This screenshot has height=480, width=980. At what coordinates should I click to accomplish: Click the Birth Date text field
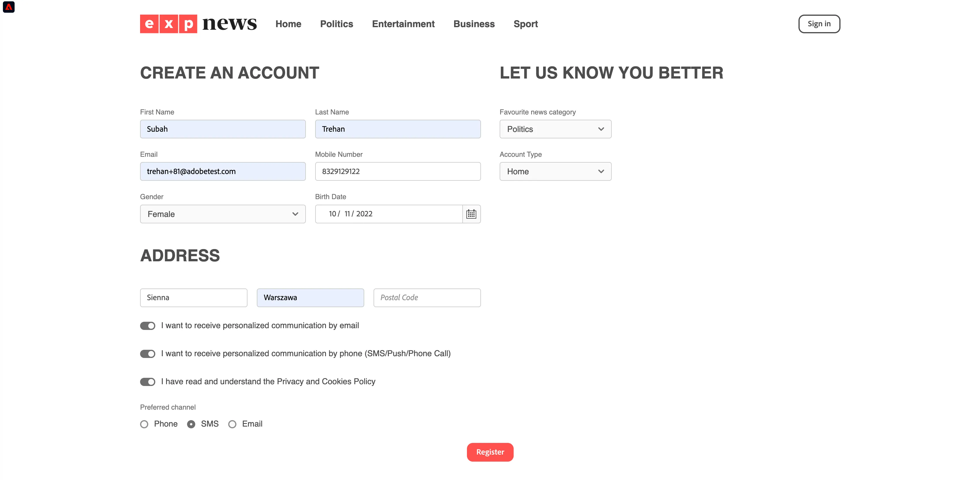[x=389, y=214]
